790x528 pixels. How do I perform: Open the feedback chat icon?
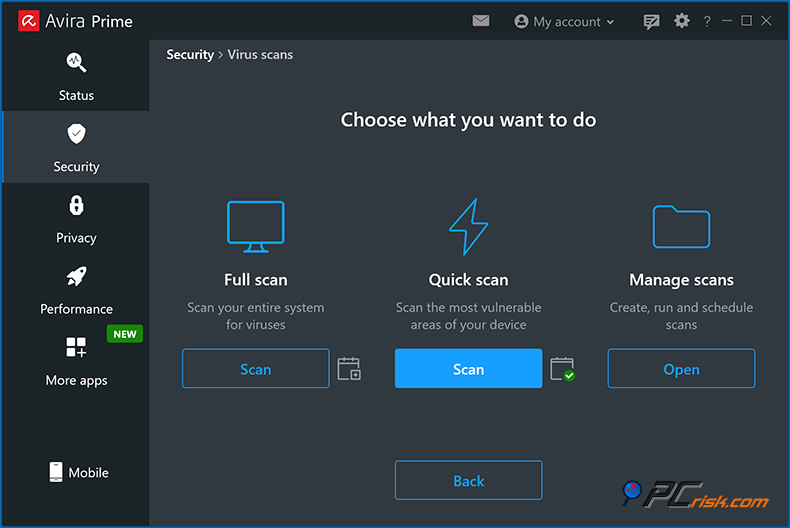[652, 21]
